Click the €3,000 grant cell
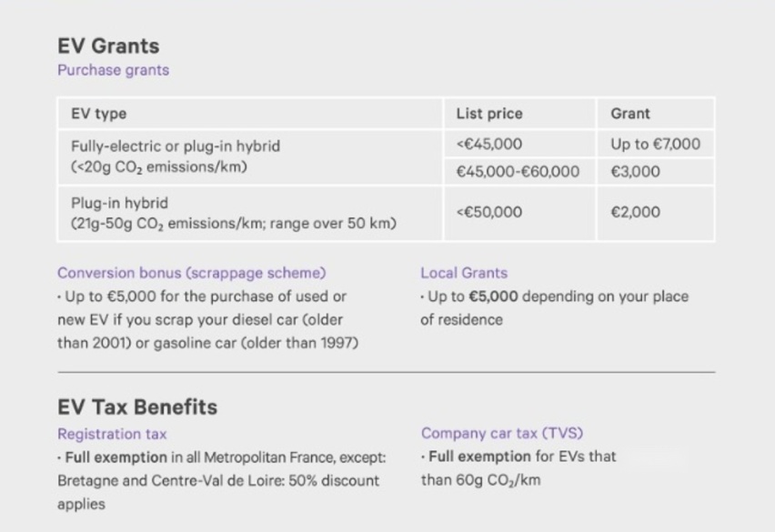The width and height of the screenshot is (775, 532). (x=656, y=171)
